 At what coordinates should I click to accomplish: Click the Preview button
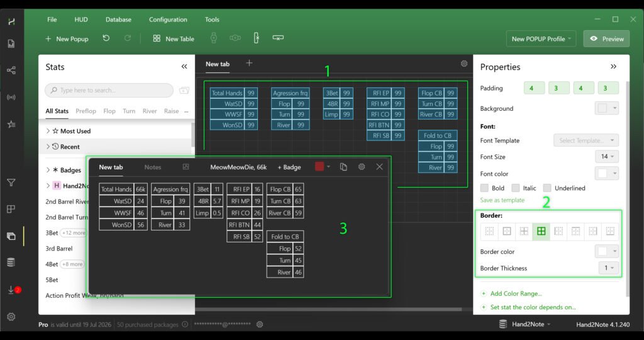pyautogui.click(x=606, y=38)
